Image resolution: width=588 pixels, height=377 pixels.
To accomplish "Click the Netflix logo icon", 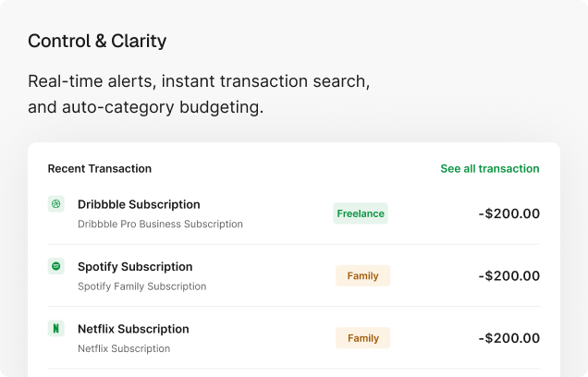I will click(56, 328).
